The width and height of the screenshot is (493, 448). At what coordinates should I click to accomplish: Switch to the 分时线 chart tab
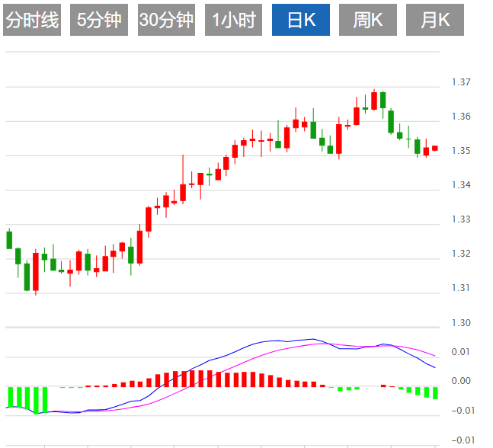pyautogui.click(x=32, y=20)
